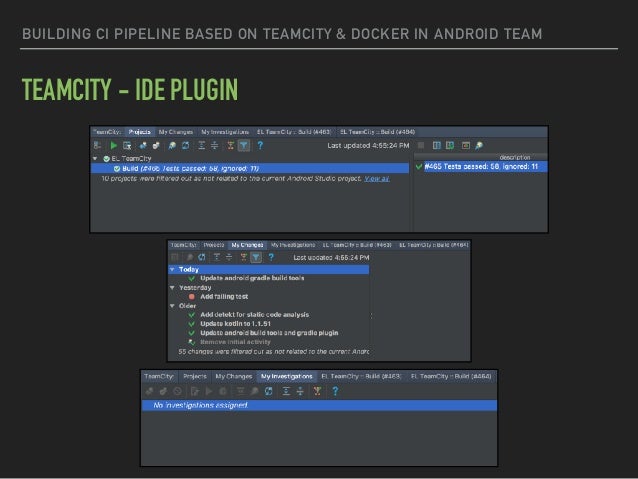Click the icon right of green Run in Projects toolbar
The width and height of the screenshot is (638, 479).
pos(127,145)
